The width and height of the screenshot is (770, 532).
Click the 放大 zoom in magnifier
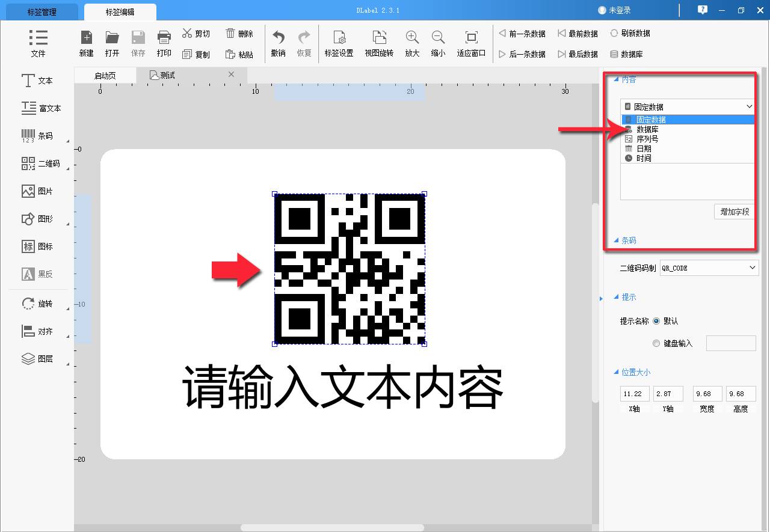[412, 37]
